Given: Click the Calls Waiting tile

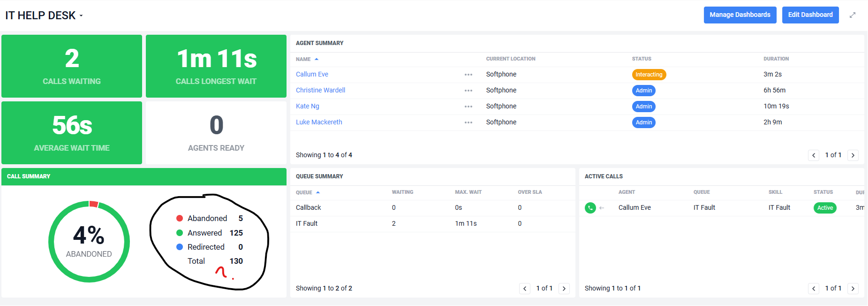Looking at the screenshot, I should [x=72, y=66].
